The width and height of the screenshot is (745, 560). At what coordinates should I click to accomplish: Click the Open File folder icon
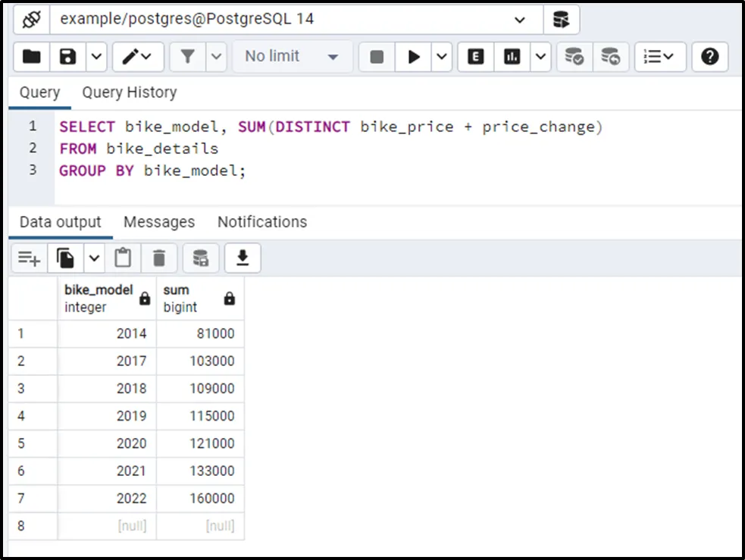click(x=31, y=57)
